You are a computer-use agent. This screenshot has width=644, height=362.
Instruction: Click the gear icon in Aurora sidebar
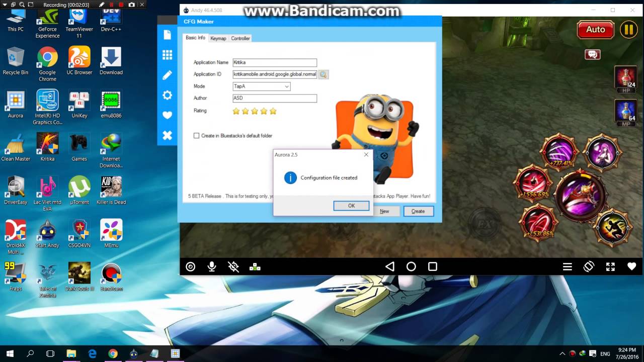click(x=167, y=95)
